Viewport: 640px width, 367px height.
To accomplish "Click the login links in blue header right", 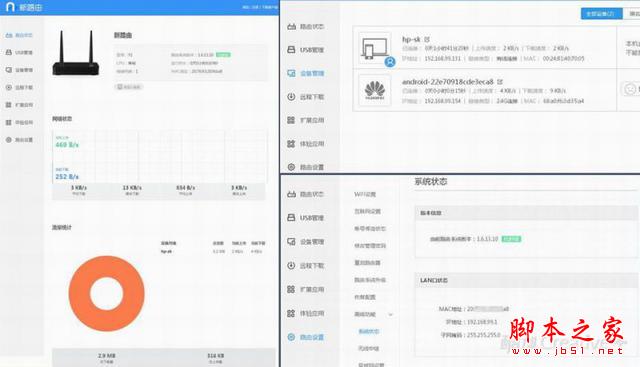I will [x=259, y=7].
